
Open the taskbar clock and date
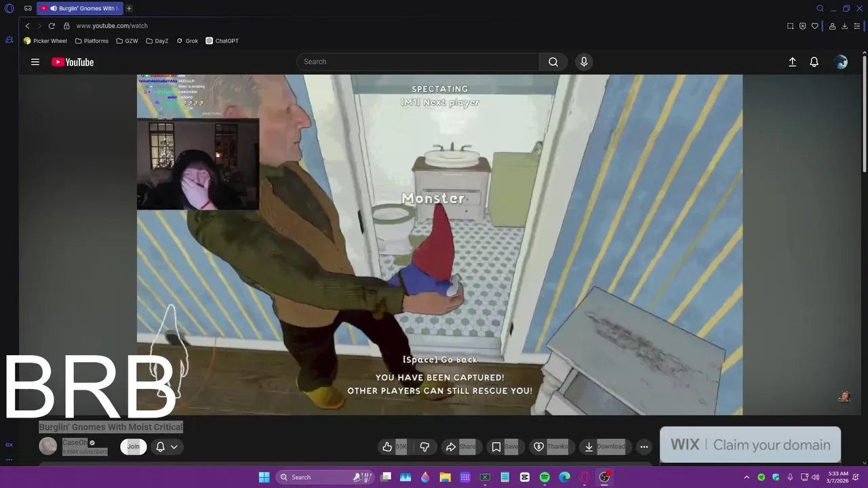(x=838, y=477)
